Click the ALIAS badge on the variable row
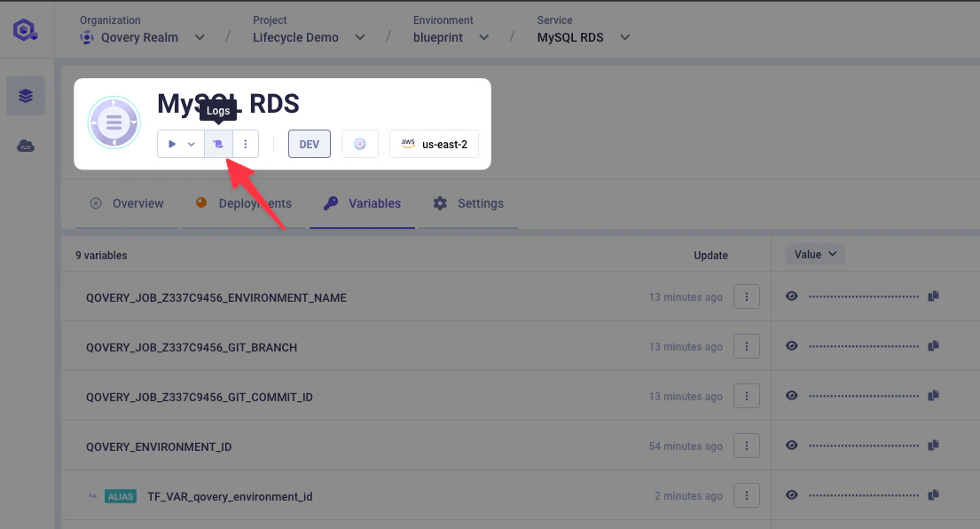Image resolution: width=980 pixels, height=529 pixels. click(x=120, y=496)
